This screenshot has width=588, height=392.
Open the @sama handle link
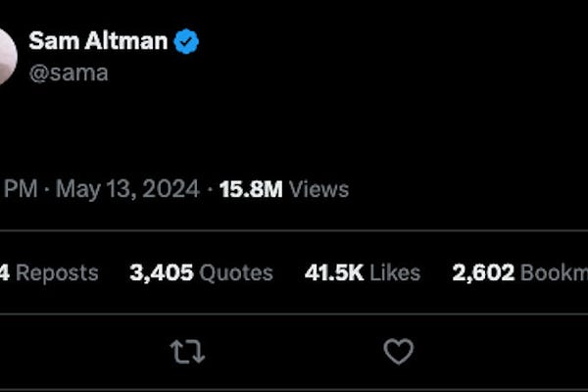pyautogui.click(x=69, y=73)
